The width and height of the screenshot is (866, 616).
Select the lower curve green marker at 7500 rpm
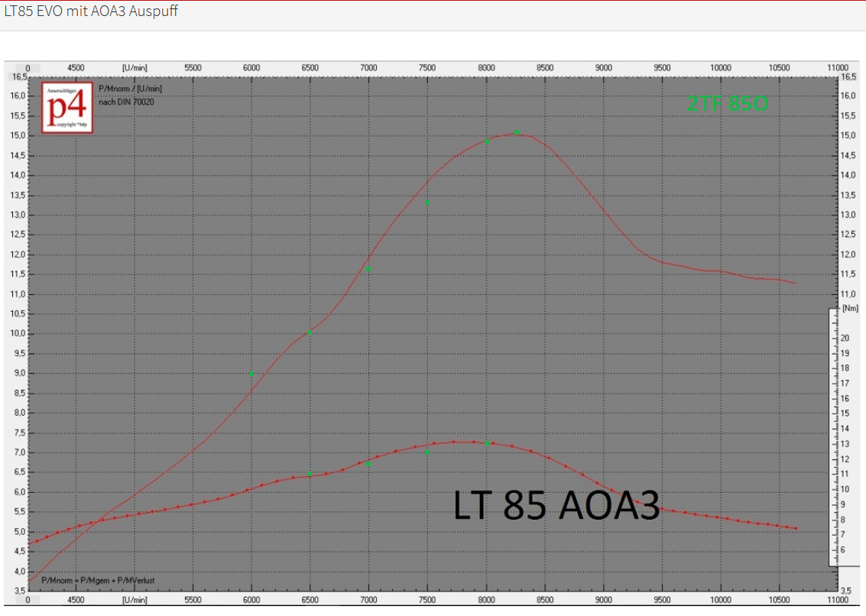(427, 452)
